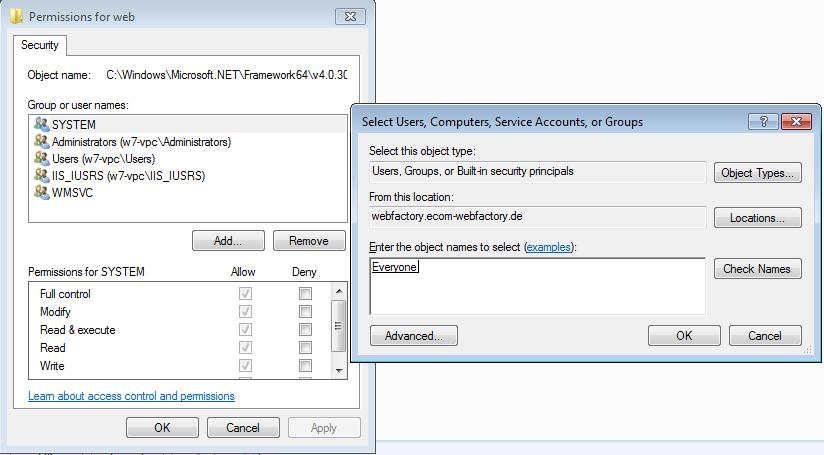Click the Users group icon in list
This screenshot has height=455, width=824.
[41, 159]
